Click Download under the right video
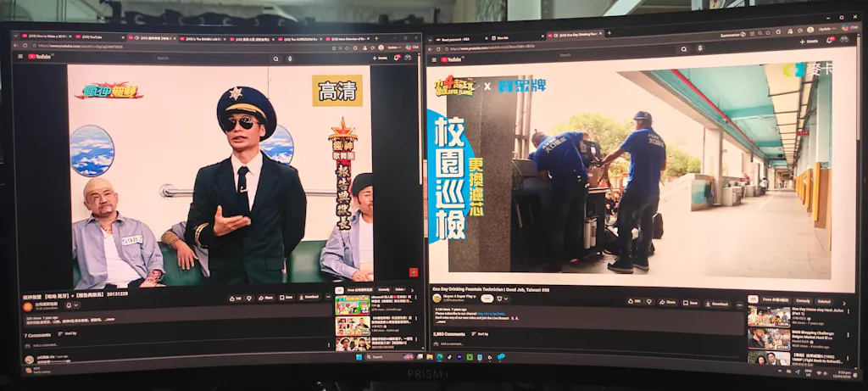 [717, 303]
